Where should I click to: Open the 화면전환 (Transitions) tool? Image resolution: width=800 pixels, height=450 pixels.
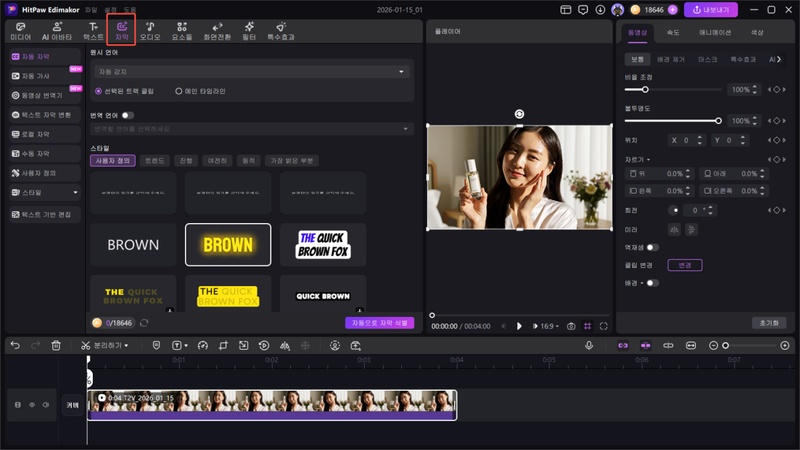click(217, 31)
